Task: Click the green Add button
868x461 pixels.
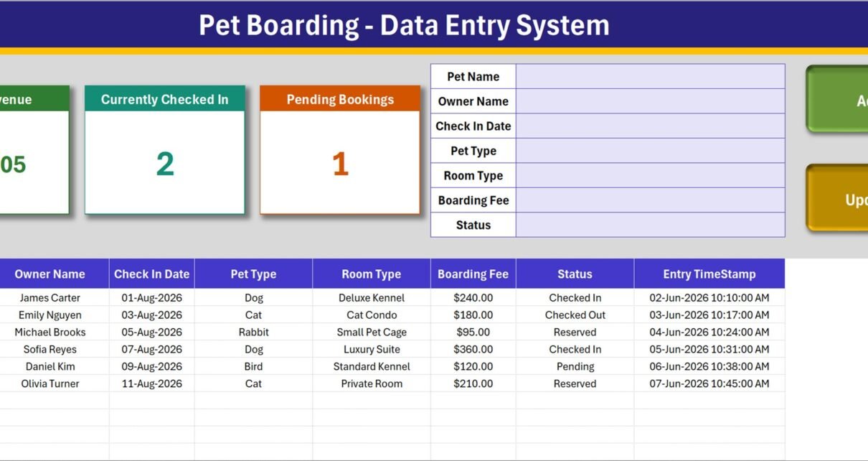Action: pyautogui.click(x=837, y=100)
